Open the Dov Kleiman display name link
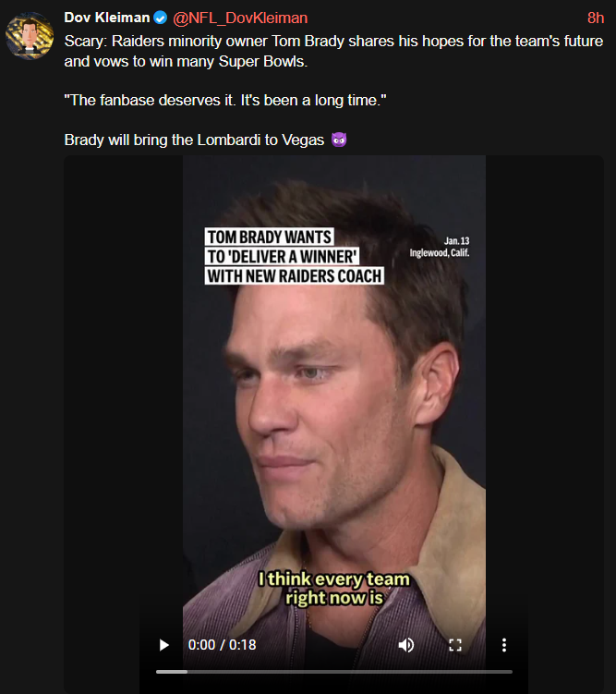This screenshot has width=616, height=694. click(x=107, y=18)
